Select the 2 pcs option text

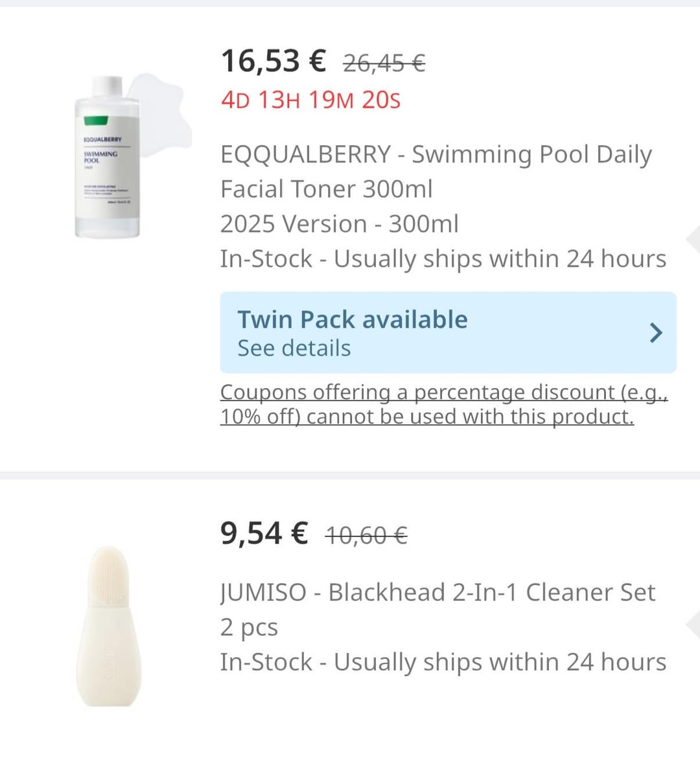[249, 627]
